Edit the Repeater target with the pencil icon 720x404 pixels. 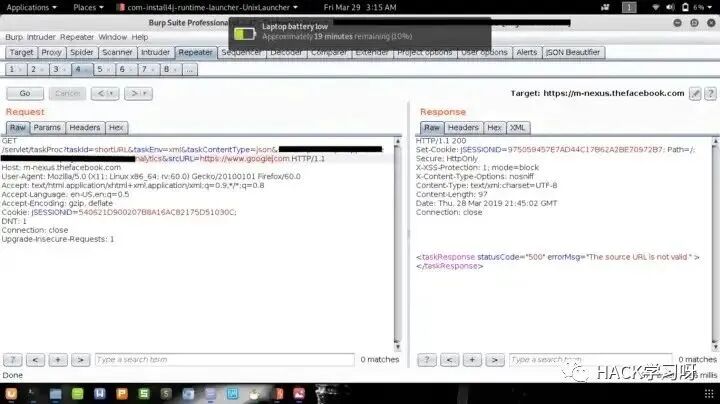tap(695, 94)
